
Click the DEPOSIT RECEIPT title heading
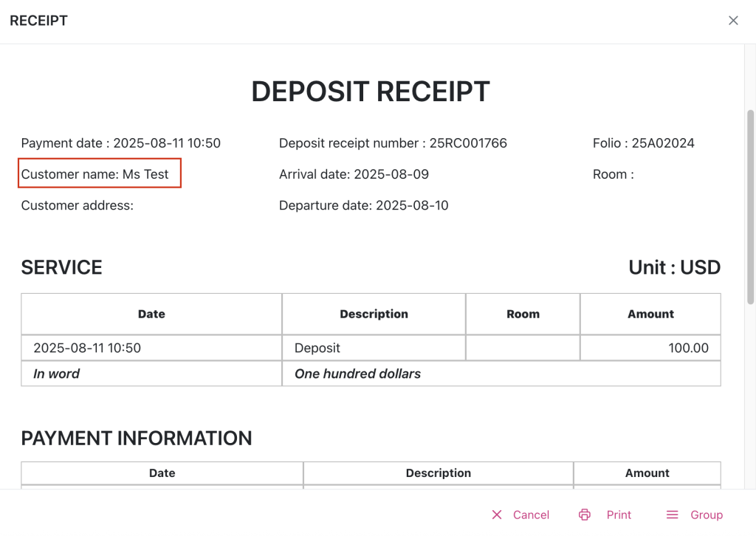pyautogui.click(x=371, y=92)
